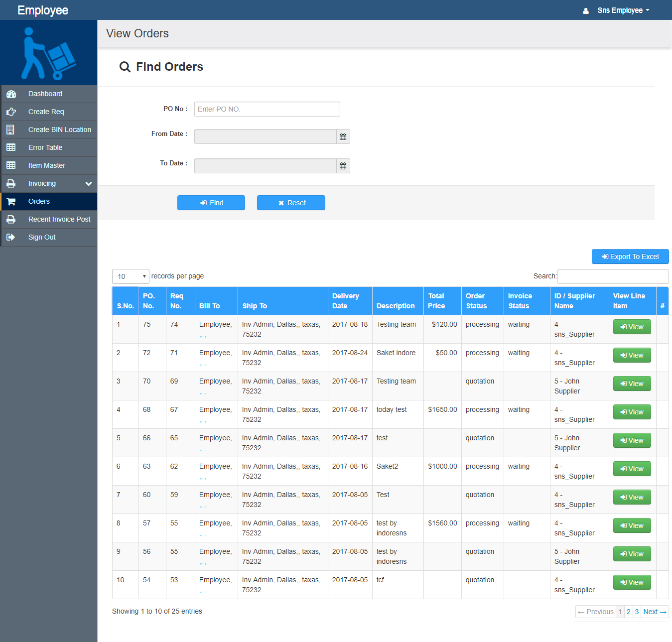Image resolution: width=672 pixels, height=642 pixels.
Task: Click the Create BIN Location icon
Action: tap(11, 129)
